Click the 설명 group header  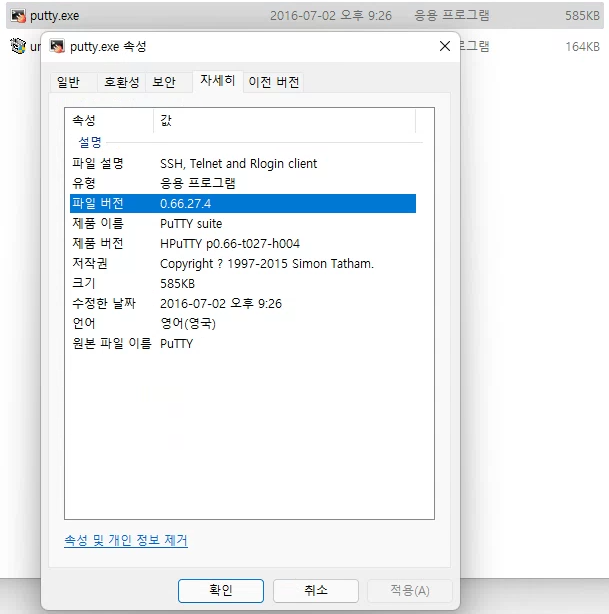coord(90,142)
